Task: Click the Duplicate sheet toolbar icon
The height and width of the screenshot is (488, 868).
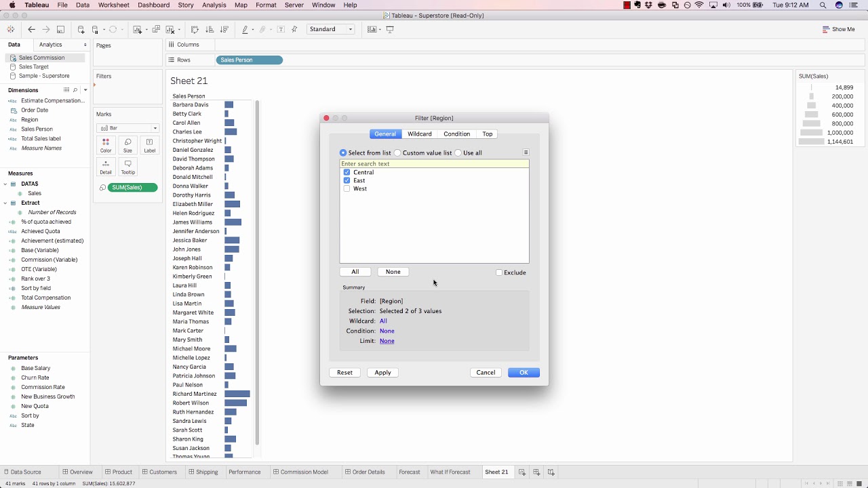Action: 156,29
